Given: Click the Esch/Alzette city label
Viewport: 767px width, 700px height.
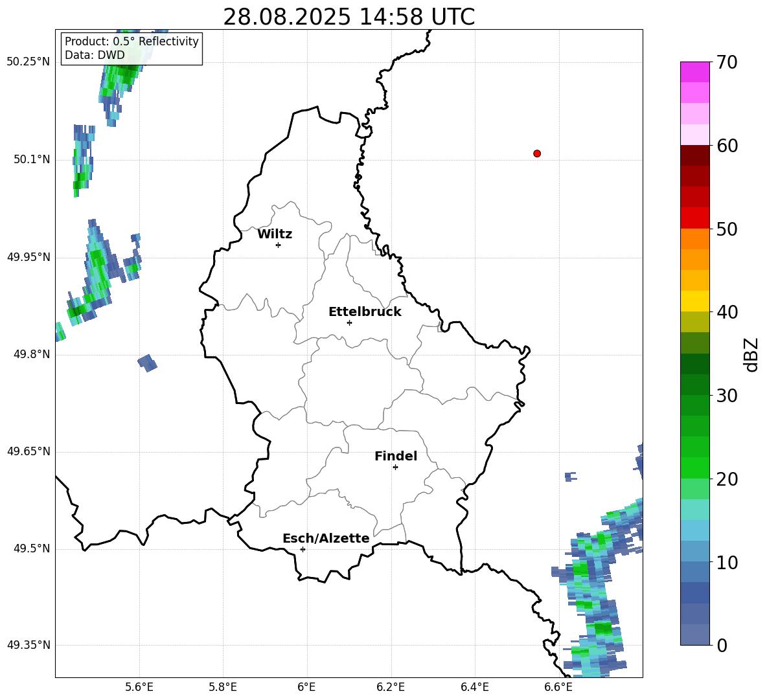Looking at the screenshot, I should [x=326, y=539].
